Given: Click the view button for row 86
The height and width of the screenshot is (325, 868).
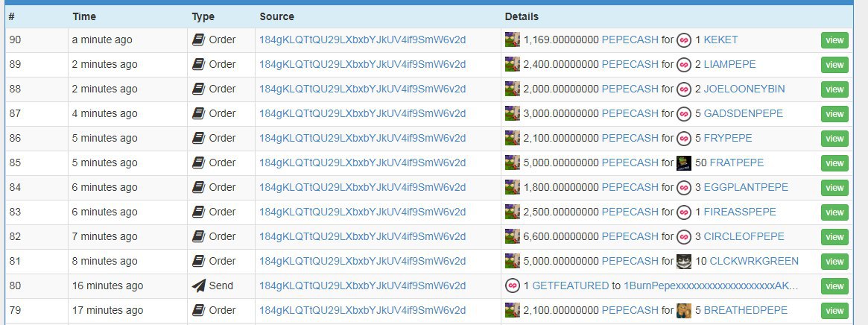Looking at the screenshot, I should tap(834, 139).
